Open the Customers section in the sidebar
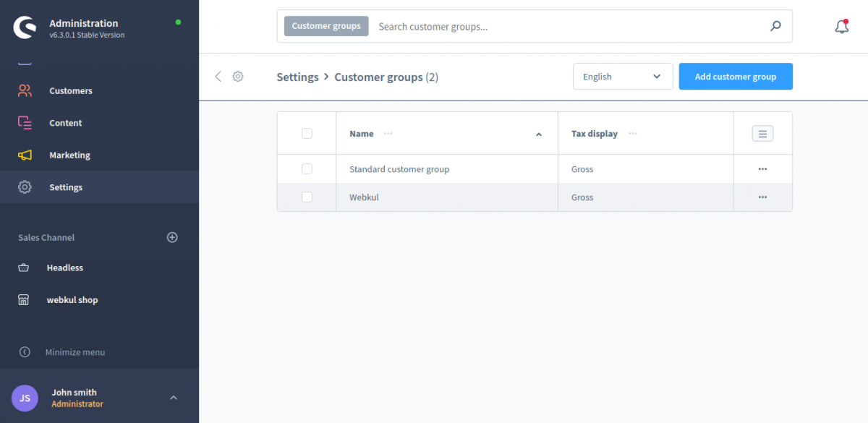 [70, 90]
